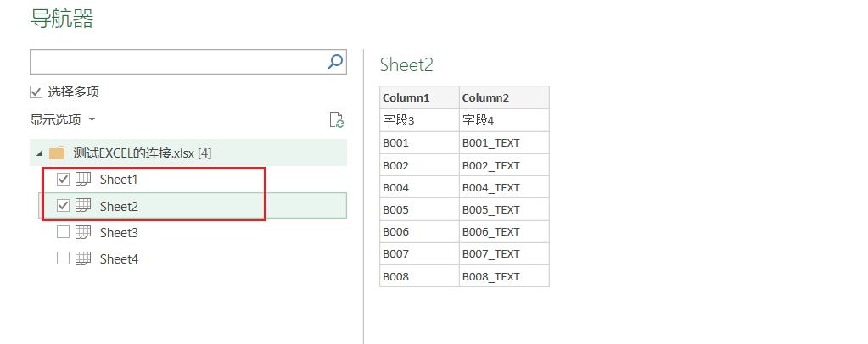The image size is (868, 344).
Task: Select the Sheet2 tree item
Action: point(192,206)
